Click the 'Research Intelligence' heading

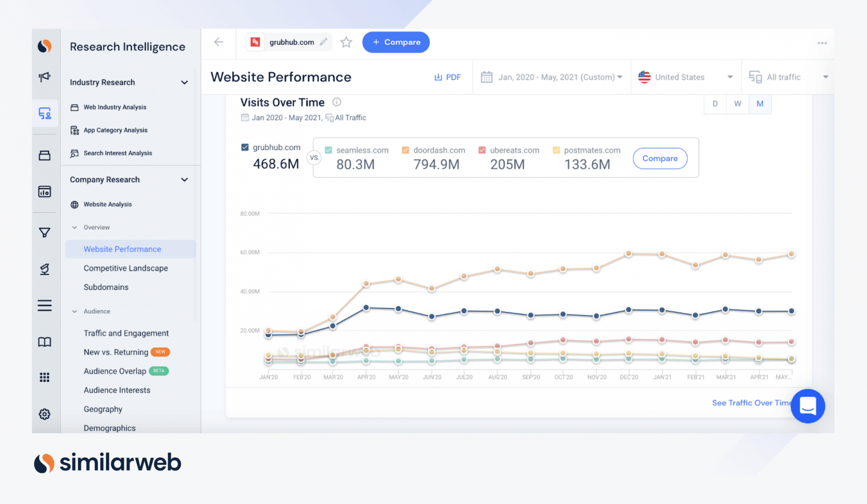127,46
